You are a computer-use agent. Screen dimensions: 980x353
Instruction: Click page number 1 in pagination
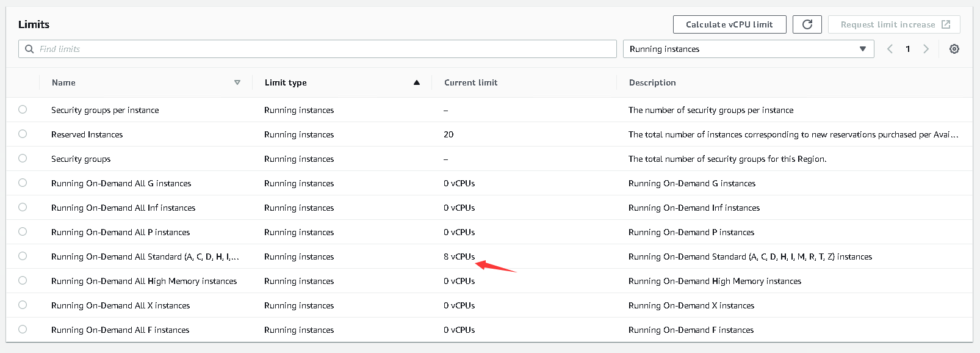[x=908, y=49]
